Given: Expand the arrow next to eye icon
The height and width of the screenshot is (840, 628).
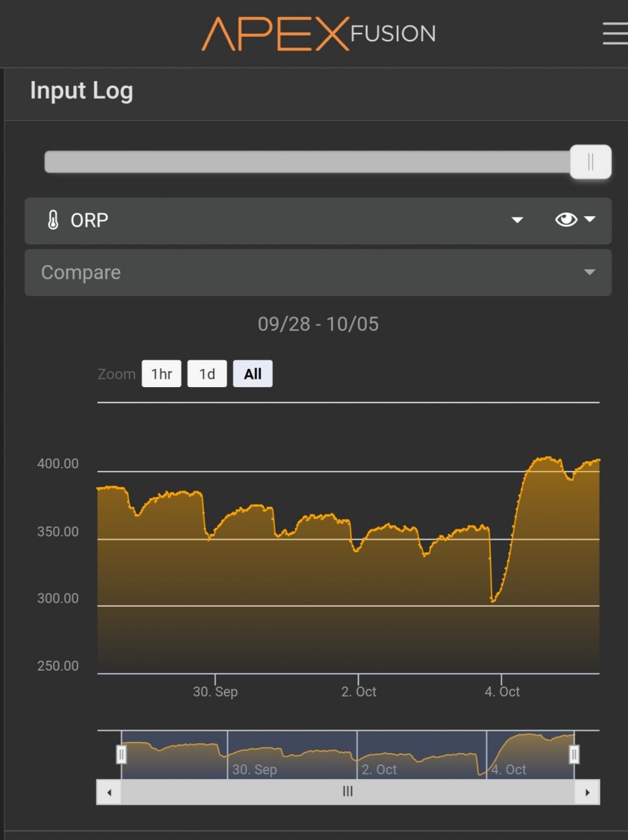Looking at the screenshot, I should point(590,220).
